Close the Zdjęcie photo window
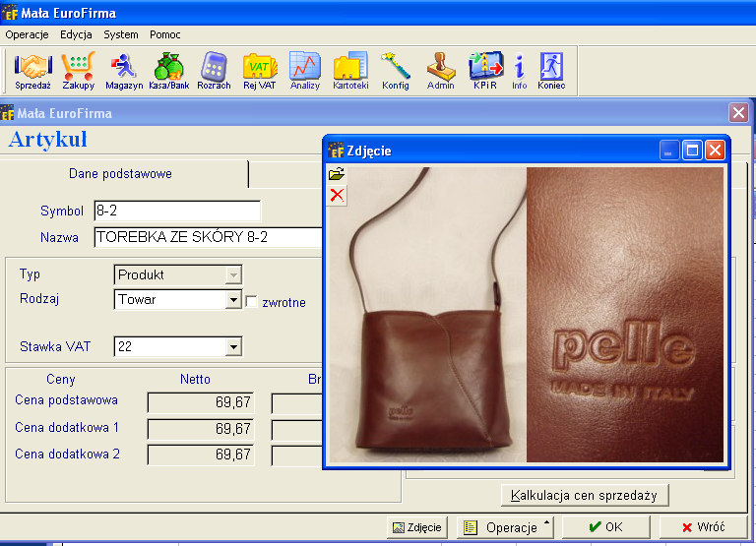This screenshot has width=756, height=546. click(x=715, y=151)
